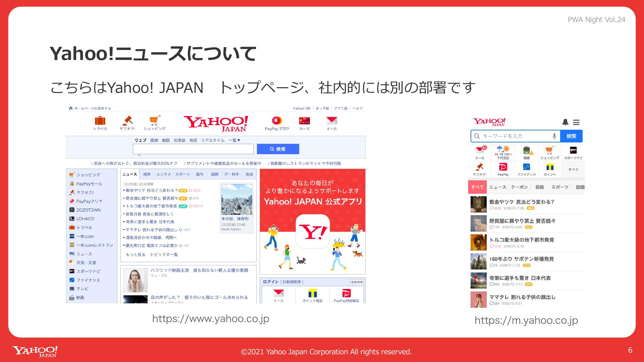Open ZOZOTOWN in left sidebar
The width and height of the screenshot is (644, 362).
tap(88, 210)
